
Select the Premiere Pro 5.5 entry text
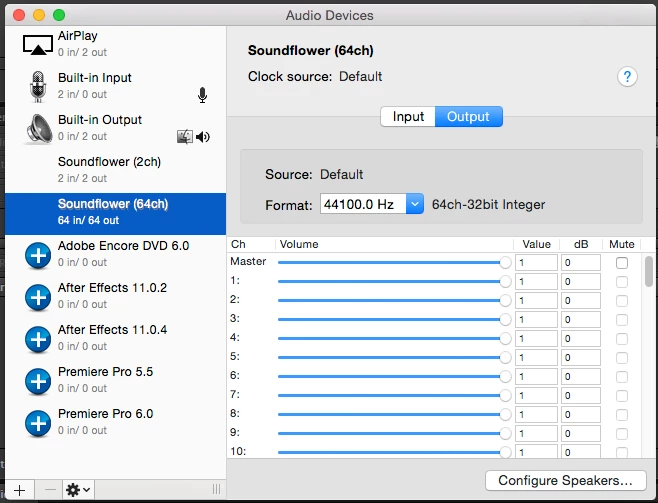pyautogui.click(x=105, y=371)
